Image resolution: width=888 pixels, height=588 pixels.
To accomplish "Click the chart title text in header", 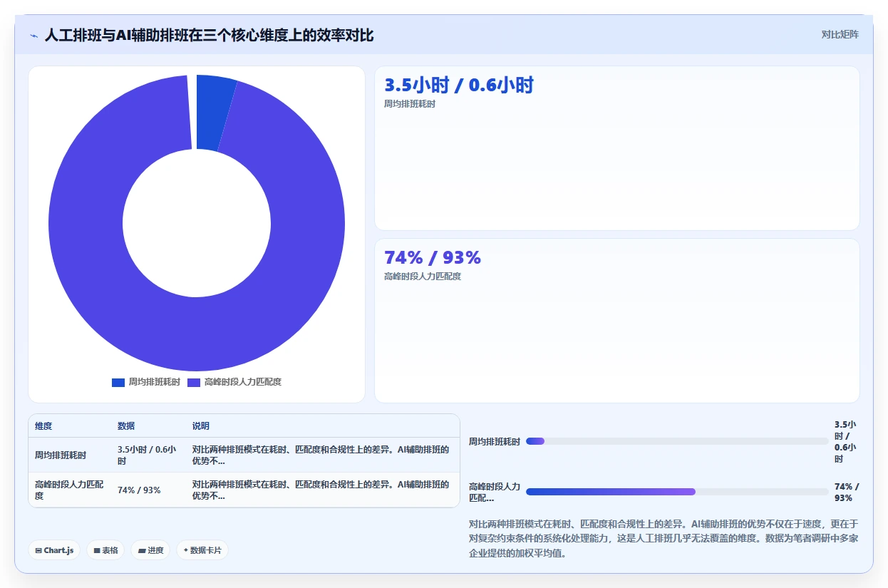I will click(209, 35).
